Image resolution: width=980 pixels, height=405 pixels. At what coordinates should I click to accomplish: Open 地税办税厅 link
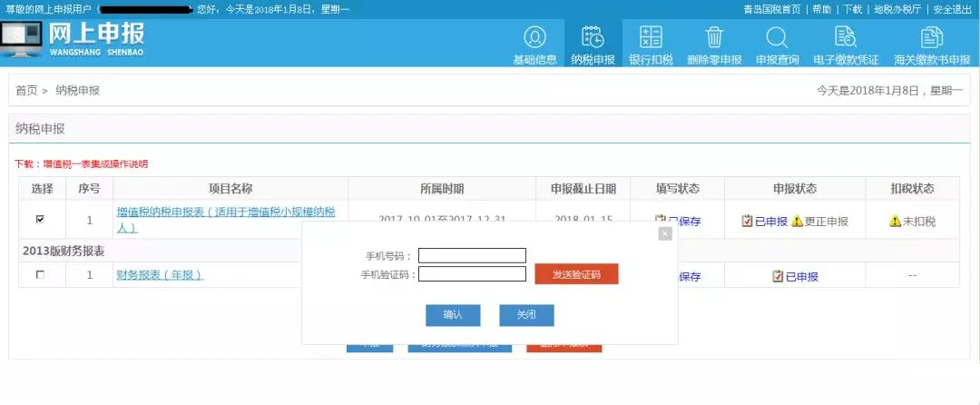[897, 9]
